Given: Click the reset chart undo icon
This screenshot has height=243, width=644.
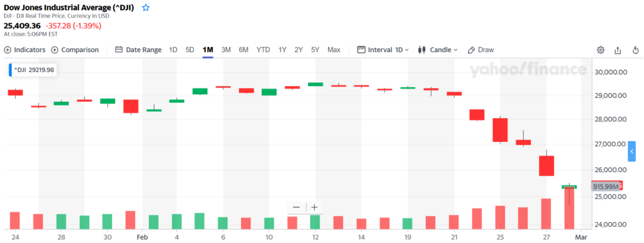Looking at the screenshot, I should (x=635, y=50).
